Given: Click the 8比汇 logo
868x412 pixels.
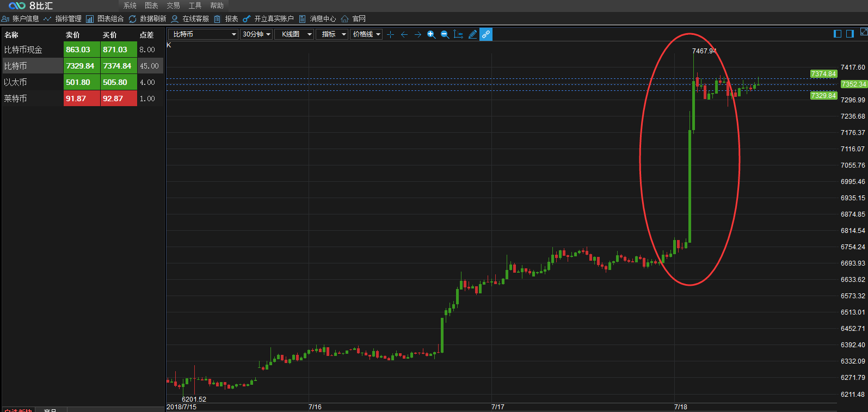Looking at the screenshot, I should pos(31,5).
